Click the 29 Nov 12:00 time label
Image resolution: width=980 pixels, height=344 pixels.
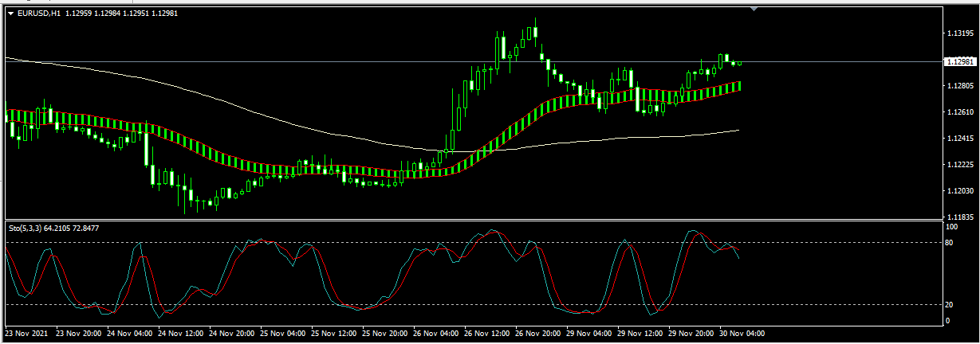639,334
